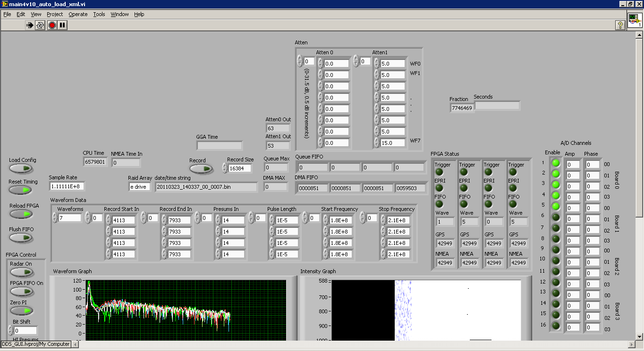Viewport: 644px width, 351px height.
Task: Click the VI icon pane at top right
Action: (635, 21)
